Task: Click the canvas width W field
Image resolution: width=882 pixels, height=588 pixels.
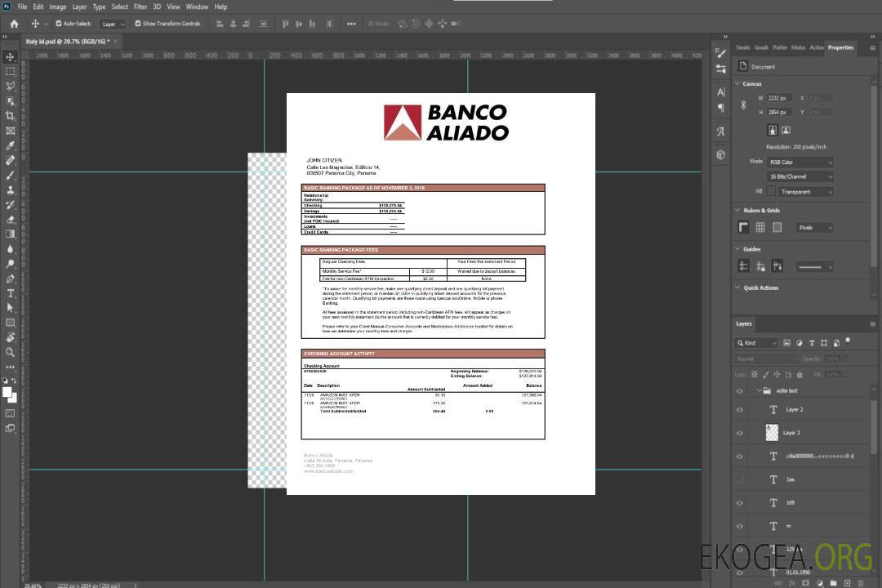Action: click(780, 98)
